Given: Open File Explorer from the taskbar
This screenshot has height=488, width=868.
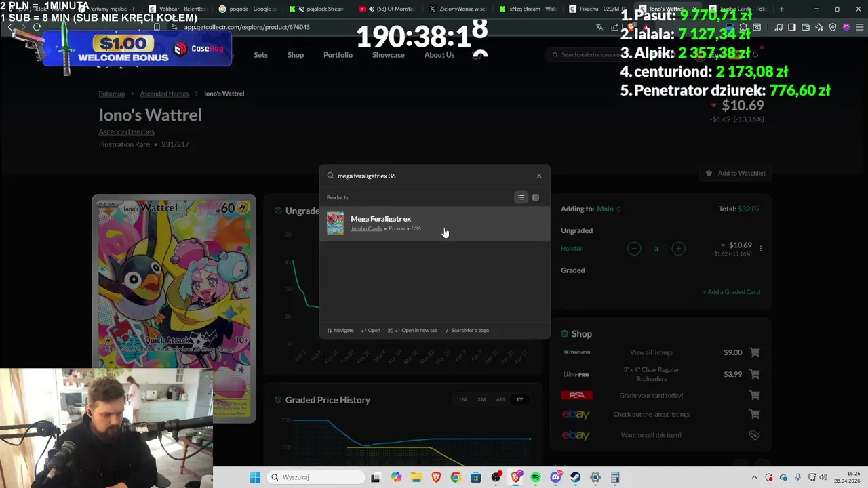Looking at the screenshot, I should 416,477.
